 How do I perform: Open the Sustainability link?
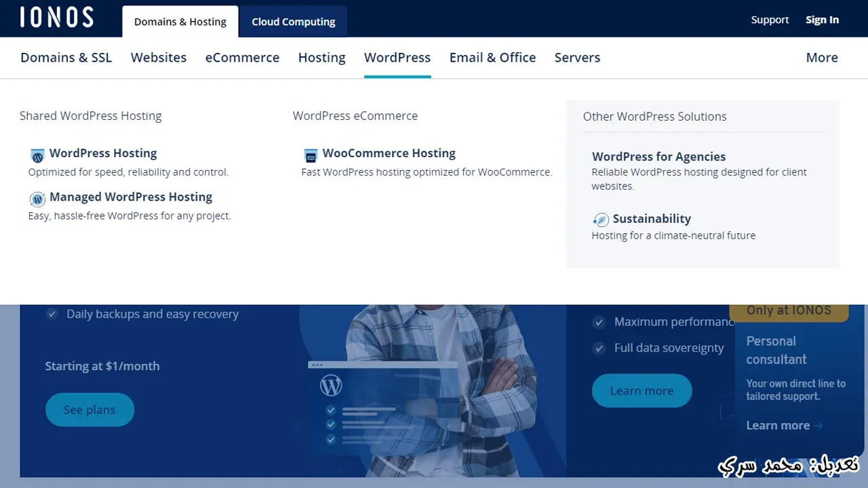pyautogui.click(x=652, y=219)
